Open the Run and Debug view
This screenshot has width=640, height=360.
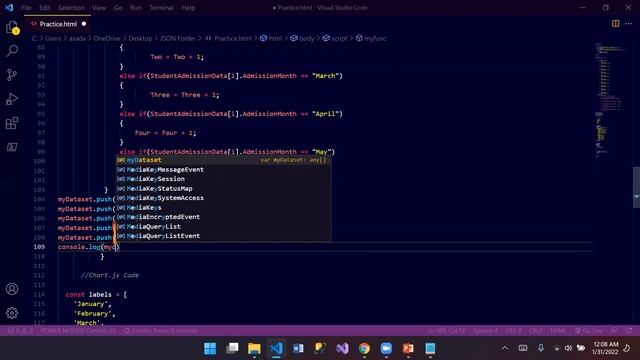pyautogui.click(x=12, y=99)
